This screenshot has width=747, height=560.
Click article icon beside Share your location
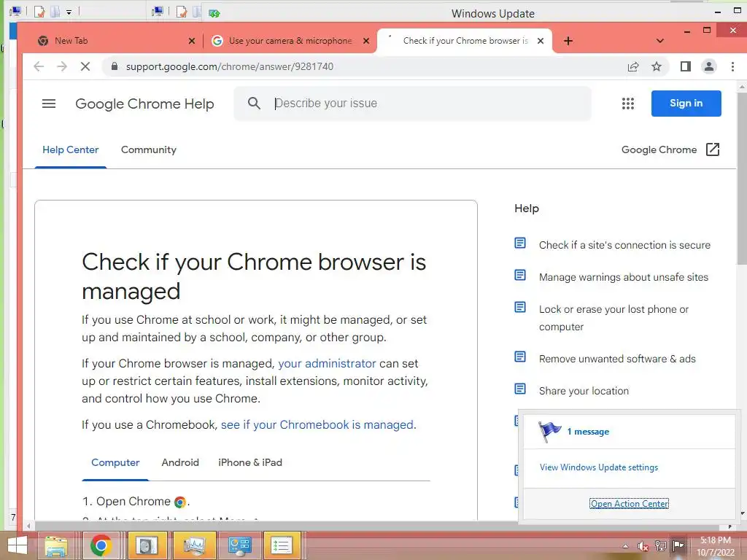coord(520,389)
